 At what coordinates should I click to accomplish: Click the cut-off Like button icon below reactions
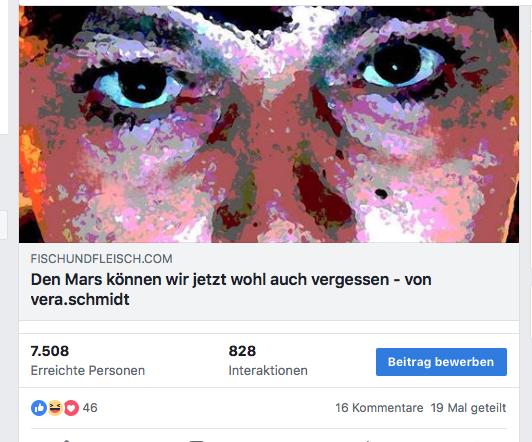[x=66, y=441]
